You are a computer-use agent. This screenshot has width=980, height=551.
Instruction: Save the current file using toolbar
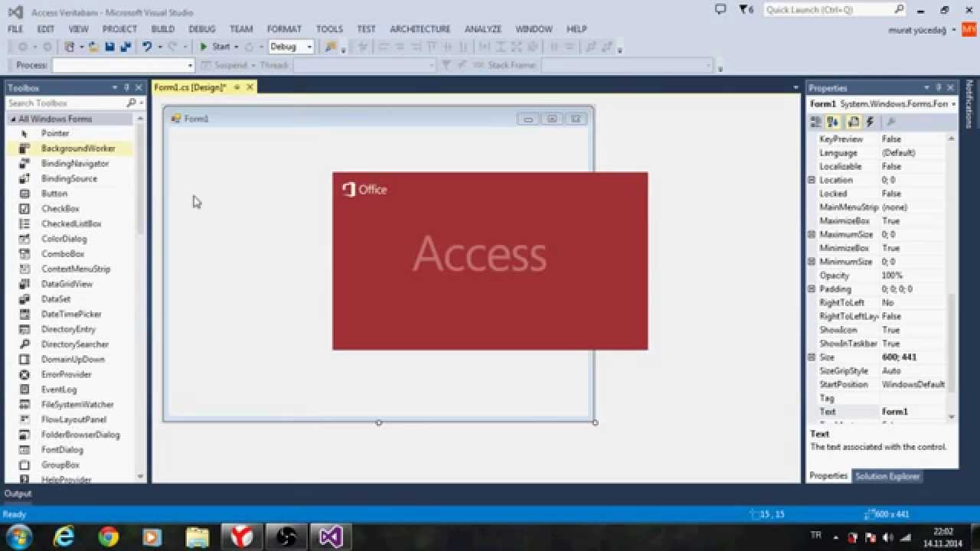pos(109,47)
